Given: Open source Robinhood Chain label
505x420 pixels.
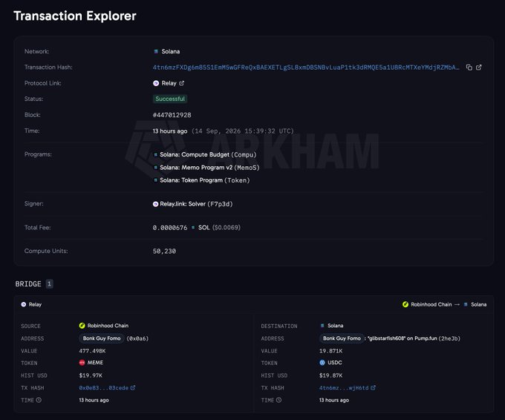Looking at the screenshot, I should [108, 326].
